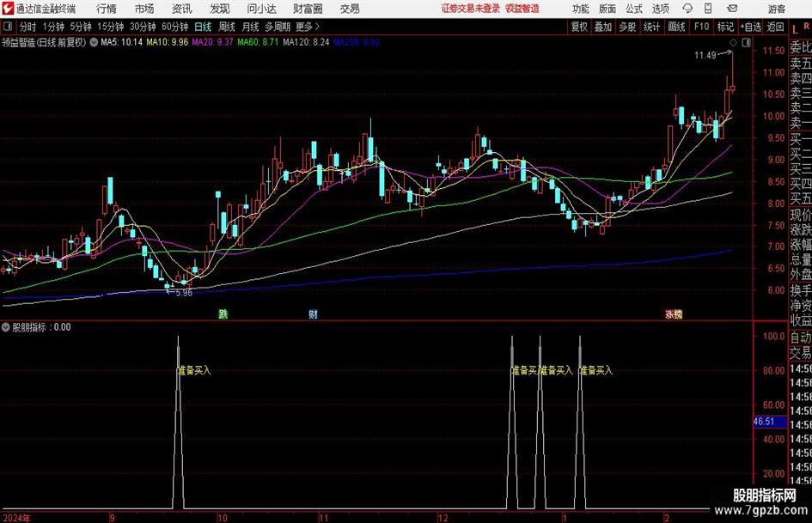Viewport: 812px width, 523px height.
Task: Click the 11.49 high price label
Action: click(705, 56)
